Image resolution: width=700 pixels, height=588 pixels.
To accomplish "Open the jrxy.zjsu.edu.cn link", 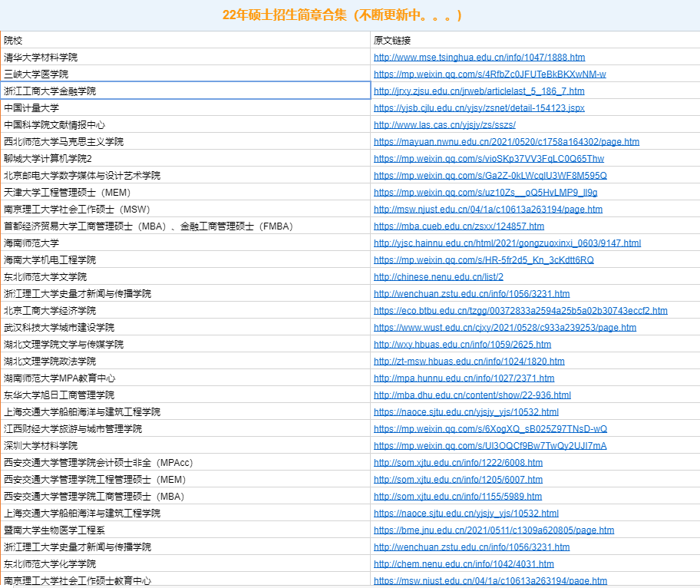I will [x=479, y=91].
